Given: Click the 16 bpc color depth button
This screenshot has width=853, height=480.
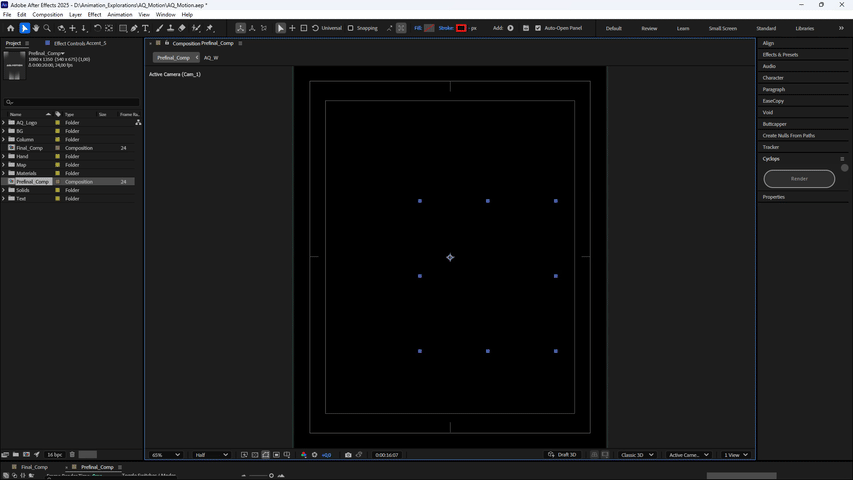Looking at the screenshot, I should (x=54, y=454).
